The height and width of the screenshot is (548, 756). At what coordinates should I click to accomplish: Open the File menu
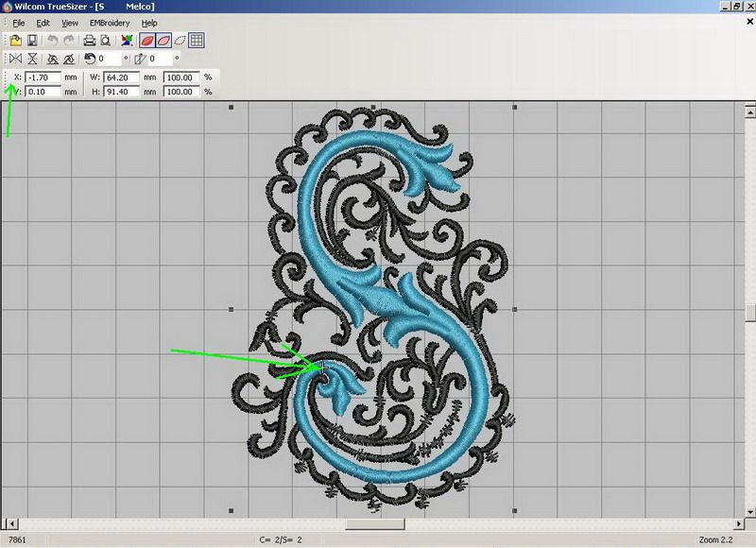point(18,23)
